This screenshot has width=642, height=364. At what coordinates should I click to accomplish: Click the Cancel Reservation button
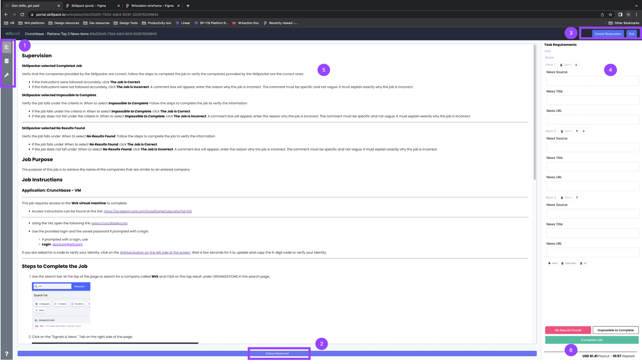tap(608, 34)
